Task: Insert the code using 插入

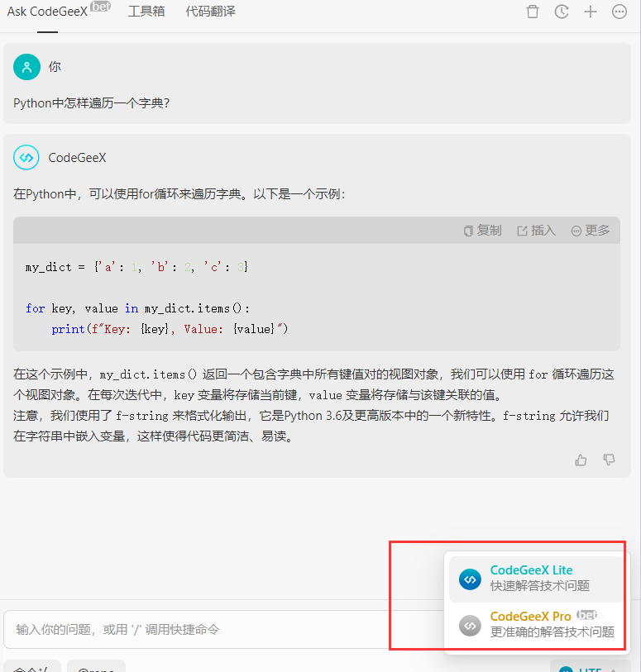Action: coord(537,231)
